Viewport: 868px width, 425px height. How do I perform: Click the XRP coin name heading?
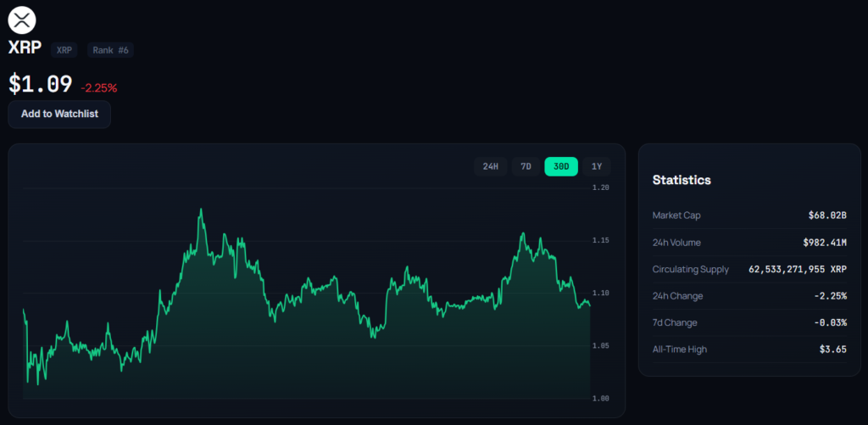tap(25, 48)
